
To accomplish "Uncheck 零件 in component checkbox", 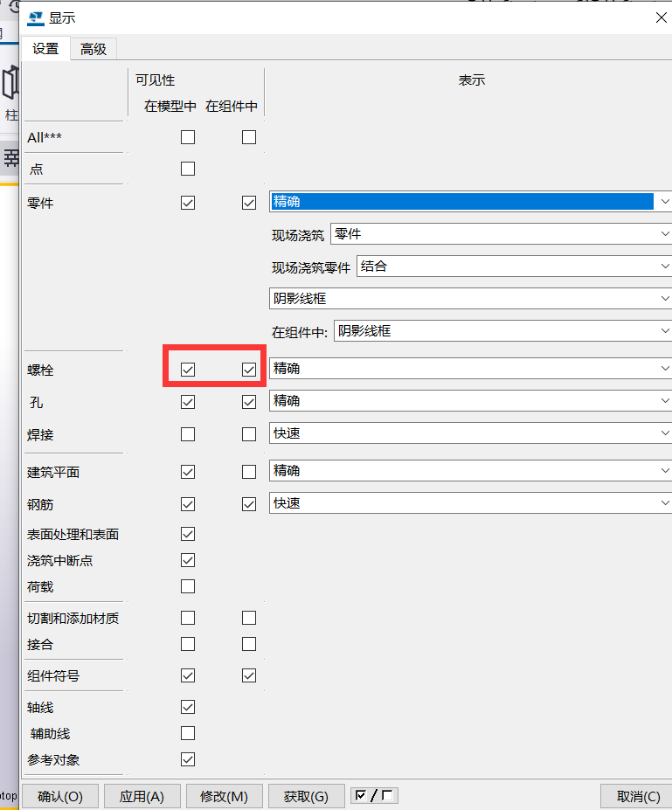I will point(249,203).
